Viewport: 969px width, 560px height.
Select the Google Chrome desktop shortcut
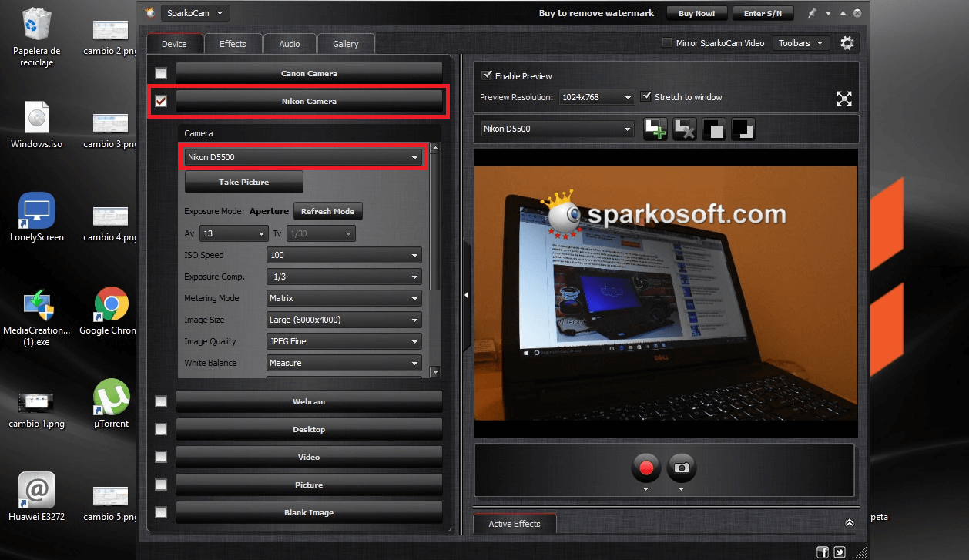[111, 311]
